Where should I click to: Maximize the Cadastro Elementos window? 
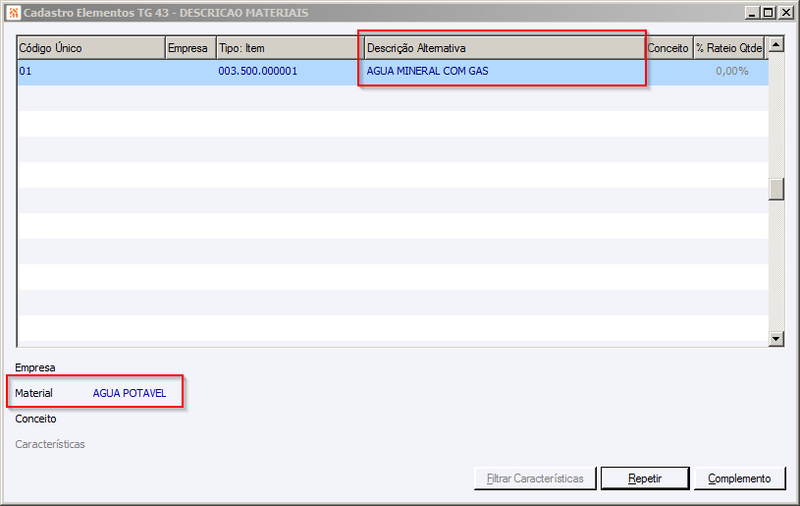coord(768,13)
